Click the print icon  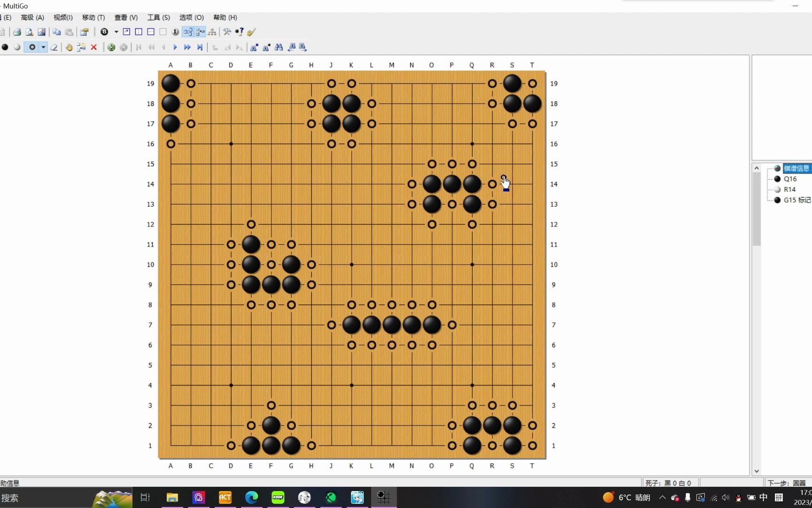point(17,32)
